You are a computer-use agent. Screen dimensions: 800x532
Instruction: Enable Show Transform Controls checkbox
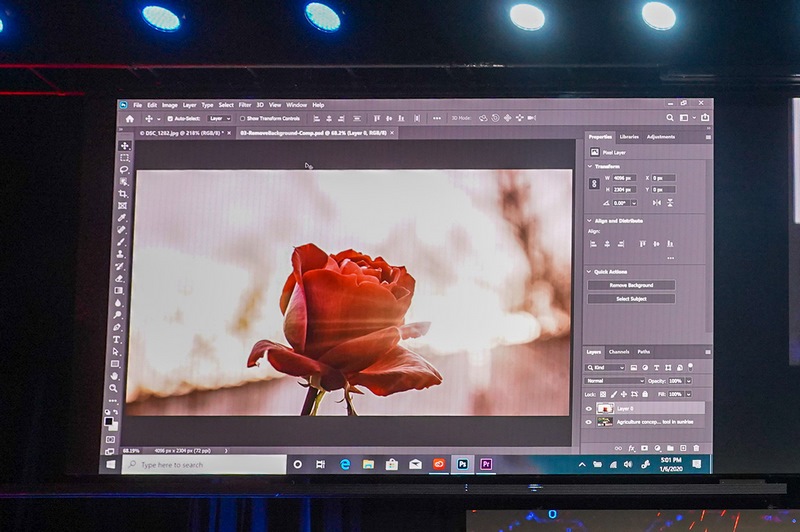pyautogui.click(x=242, y=118)
